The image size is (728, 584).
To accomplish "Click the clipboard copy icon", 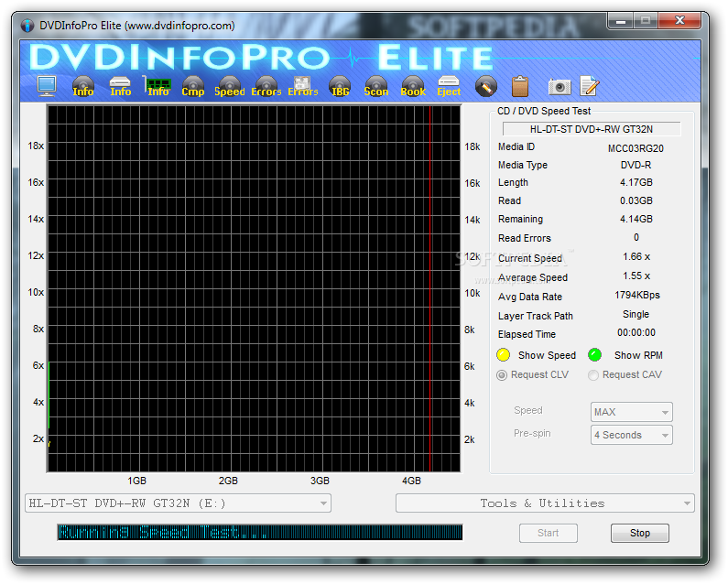I will click(520, 86).
